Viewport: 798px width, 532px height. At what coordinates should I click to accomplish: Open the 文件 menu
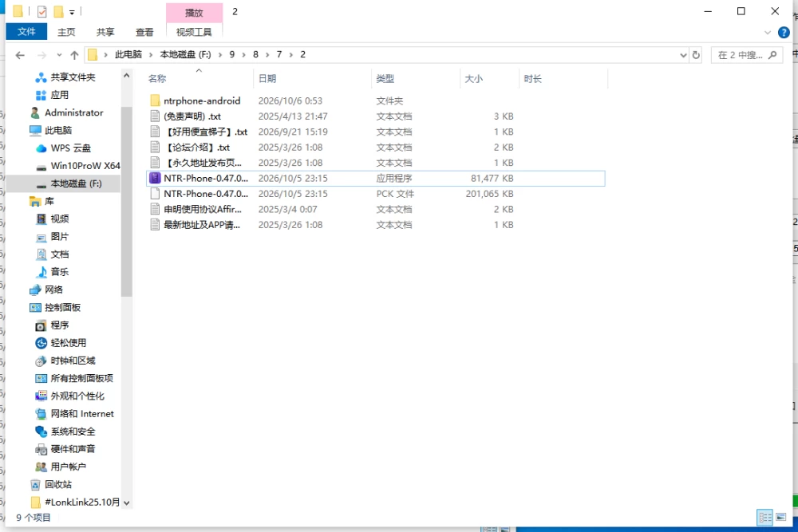26,32
